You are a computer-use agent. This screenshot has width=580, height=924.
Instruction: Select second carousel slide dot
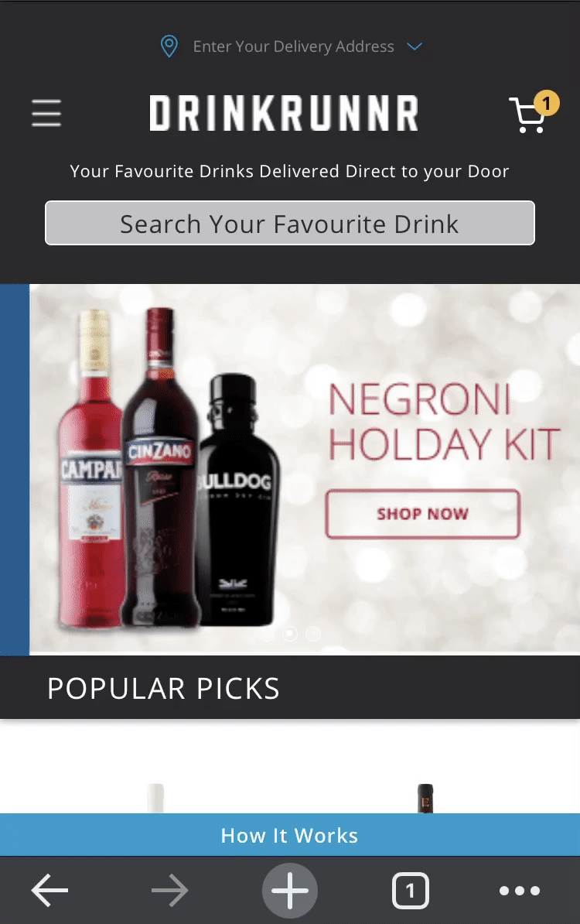pyautogui.click(x=313, y=634)
